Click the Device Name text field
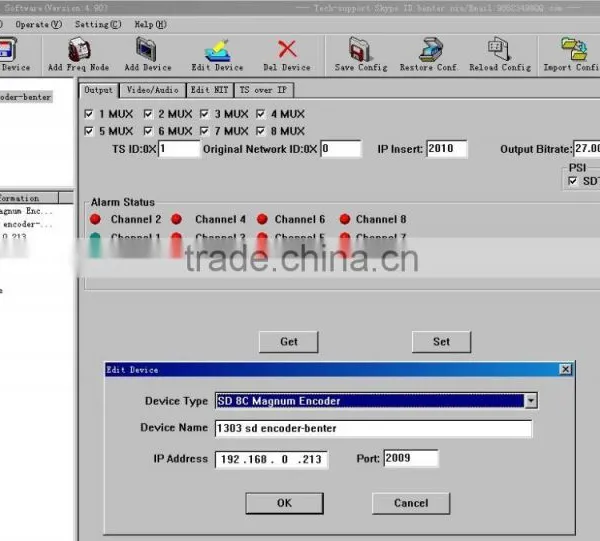The height and width of the screenshot is (541, 600). (x=373, y=429)
